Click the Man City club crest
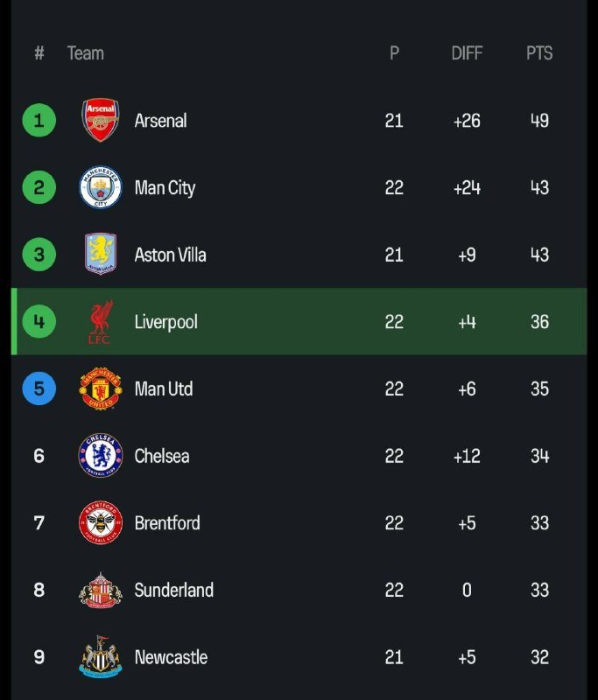This screenshot has height=700, width=598. (101, 187)
